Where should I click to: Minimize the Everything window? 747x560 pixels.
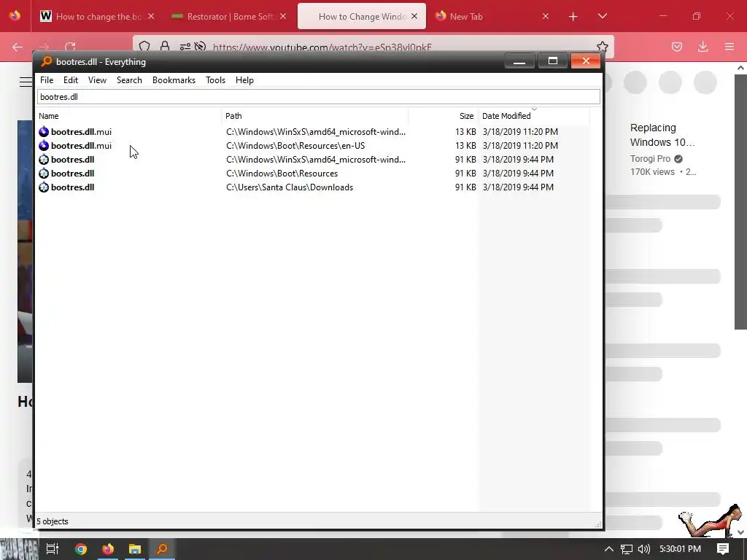519,61
